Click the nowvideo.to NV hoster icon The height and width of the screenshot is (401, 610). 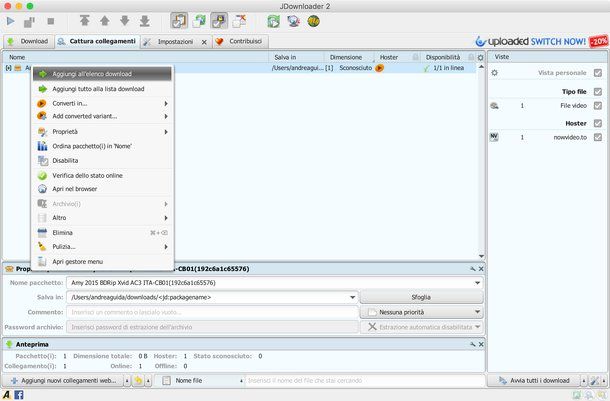tap(494, 137)
